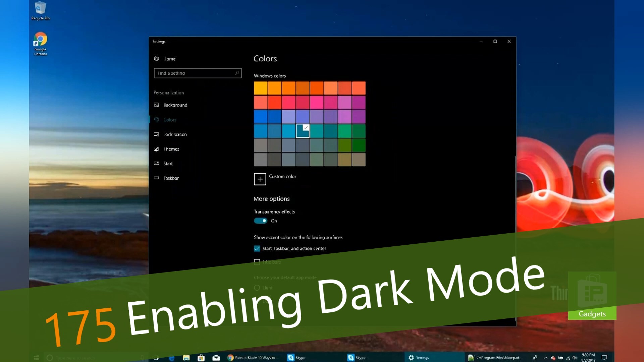Image resolution: width=644 pixels, height=362 pixels.
Task: Click the search magnifier in Find a setting
Action: pos(237,73)
